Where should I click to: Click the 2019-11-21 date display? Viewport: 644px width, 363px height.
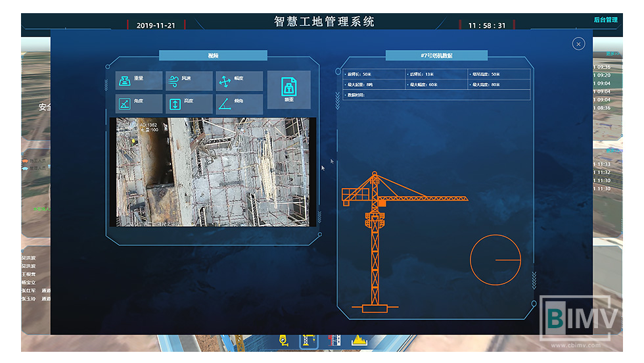pyautogui.click(x=156, y=26)
